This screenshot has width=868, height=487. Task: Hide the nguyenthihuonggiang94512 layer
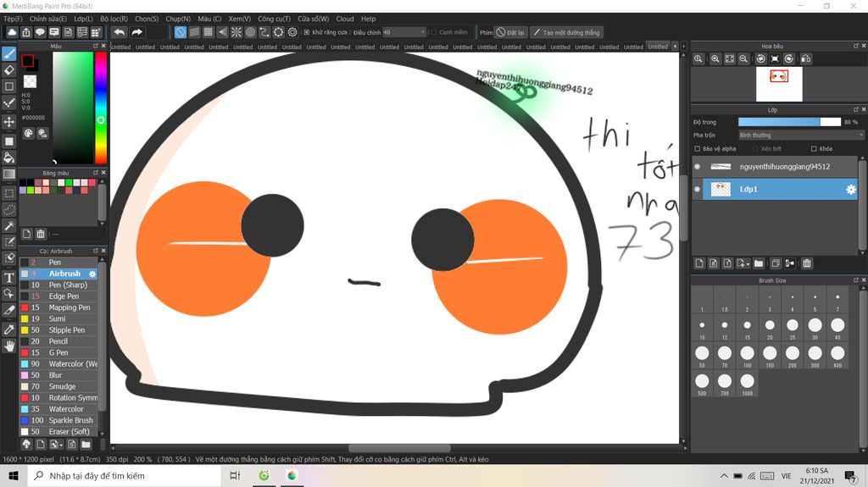pos(697,167)
